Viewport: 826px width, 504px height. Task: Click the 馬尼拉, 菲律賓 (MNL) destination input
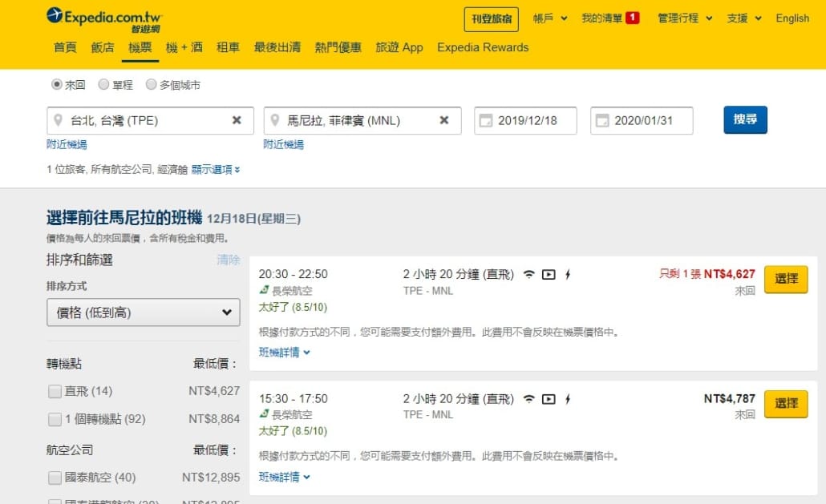[362, 120]
